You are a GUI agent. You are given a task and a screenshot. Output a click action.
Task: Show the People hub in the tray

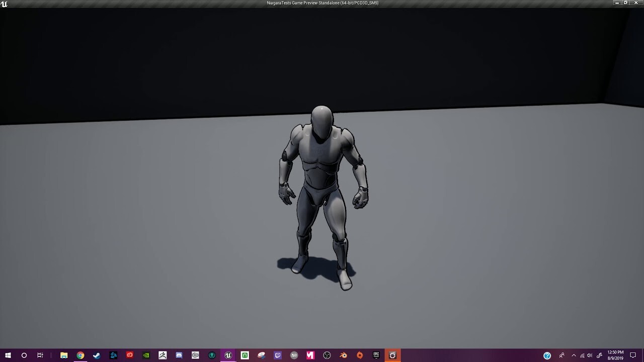pos(562,355)
